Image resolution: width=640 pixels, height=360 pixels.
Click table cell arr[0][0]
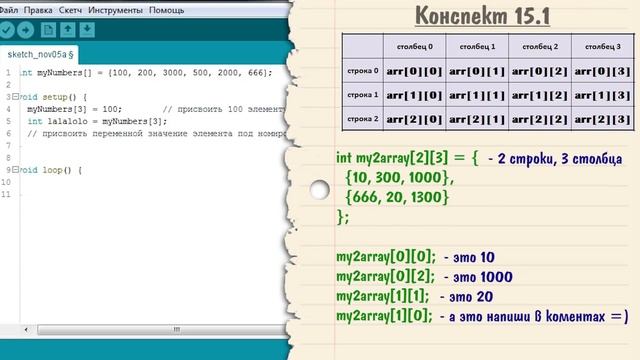[x=414, y=71]
